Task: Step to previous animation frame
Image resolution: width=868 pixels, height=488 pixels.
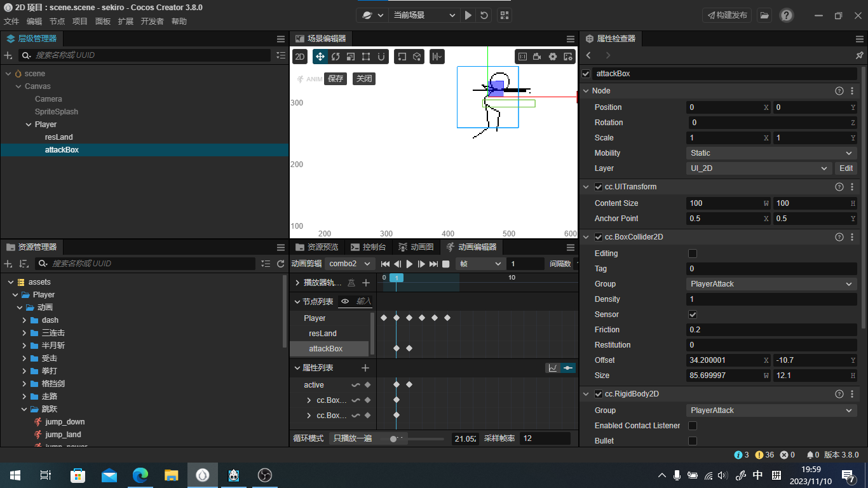Action: pyautogui.click(x=397, y=264)
